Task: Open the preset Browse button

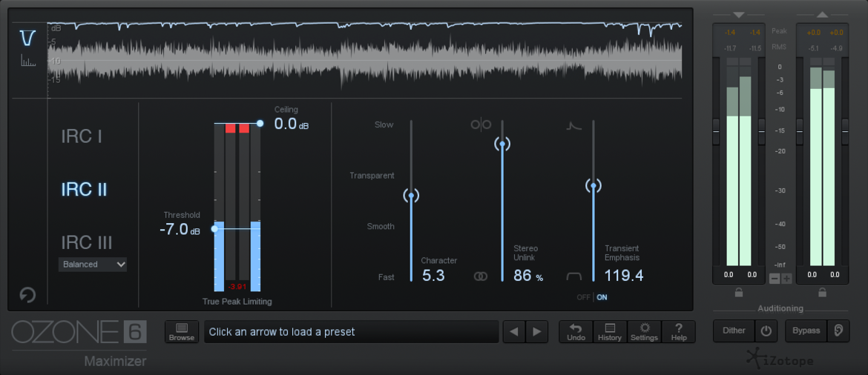Action: pyautogui.click(x=182, y=332)
